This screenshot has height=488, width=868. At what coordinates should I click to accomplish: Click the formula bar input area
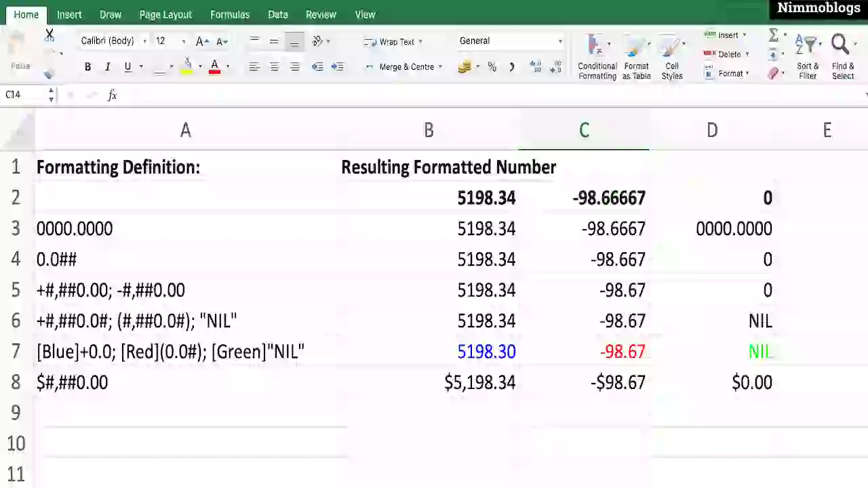coord(271,95)
